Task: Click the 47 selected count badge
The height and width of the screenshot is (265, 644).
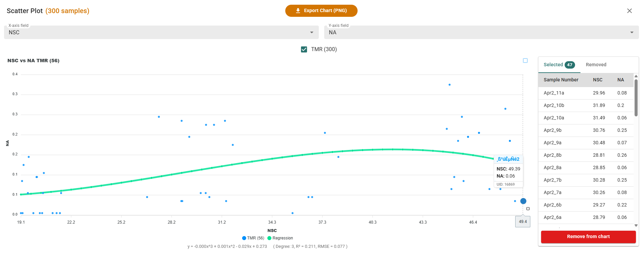Action: [x=570, y=65]
